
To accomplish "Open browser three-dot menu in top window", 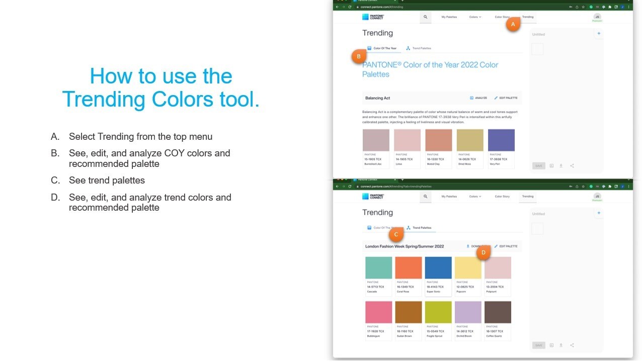I will 629,7.
